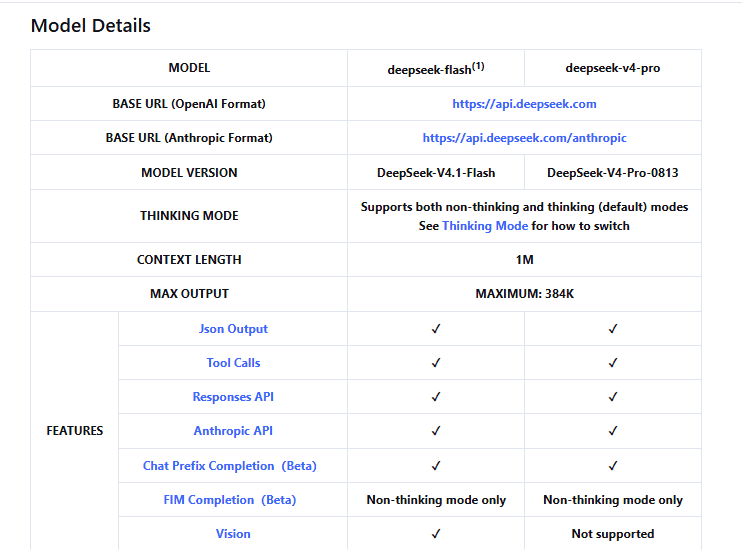The height and width of the screenshot is (550, 742).
Task: Open the Anthropic API feature link
Action: [x=233, y=431]
